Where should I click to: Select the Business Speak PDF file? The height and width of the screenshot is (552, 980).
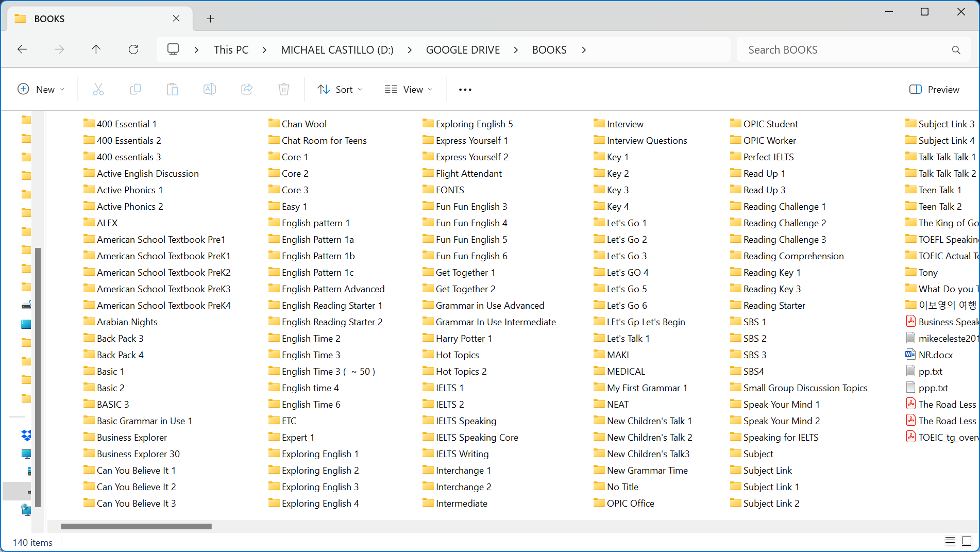click(x=942, y=322)
